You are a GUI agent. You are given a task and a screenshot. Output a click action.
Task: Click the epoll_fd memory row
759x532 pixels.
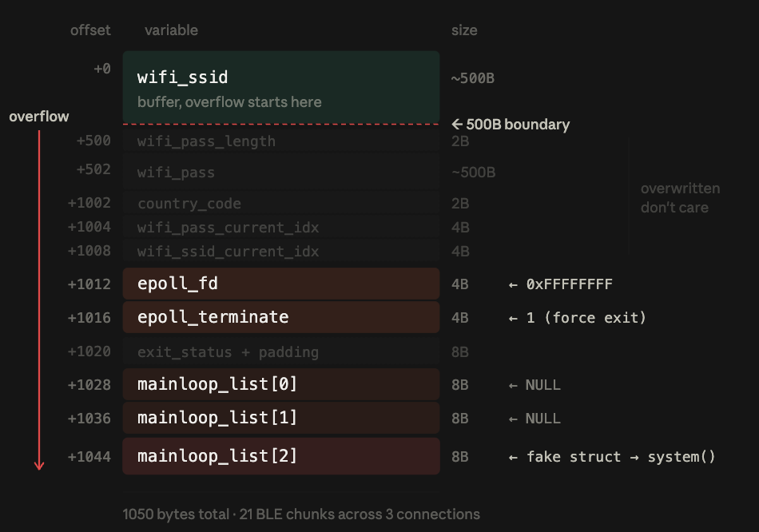click(x=281, y=284)
